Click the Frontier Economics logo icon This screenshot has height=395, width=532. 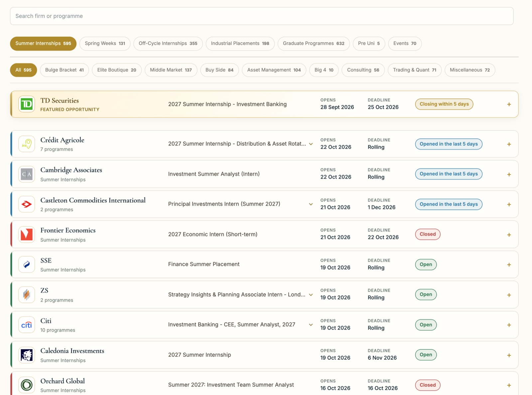click(x=27, y=235)
